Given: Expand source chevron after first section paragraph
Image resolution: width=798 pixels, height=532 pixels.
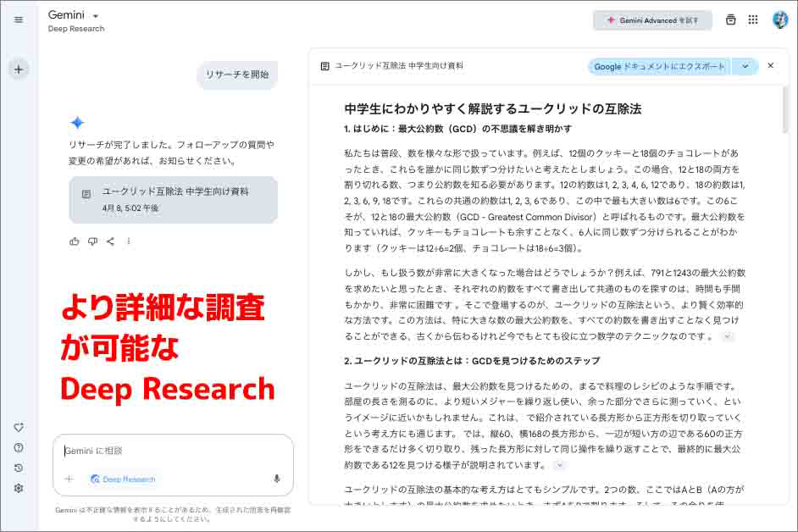Looking at the screenshot, I should (x=727, y=336).
